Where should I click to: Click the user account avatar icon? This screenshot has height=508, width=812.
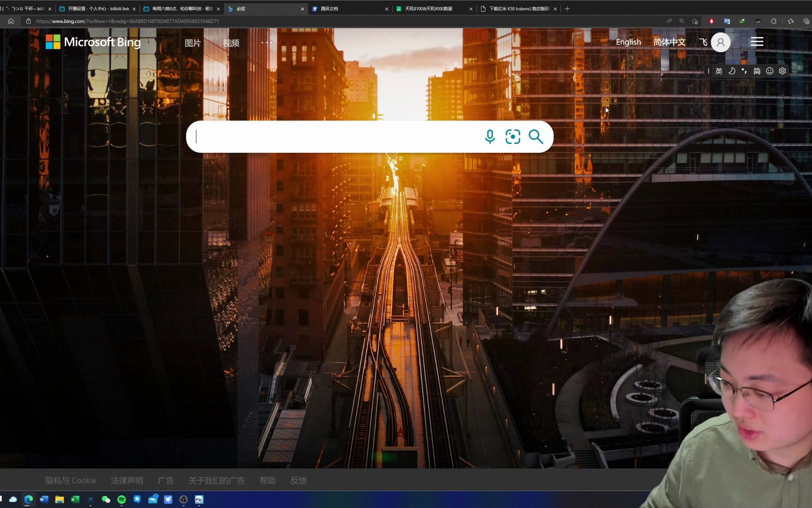click(720, 42)
